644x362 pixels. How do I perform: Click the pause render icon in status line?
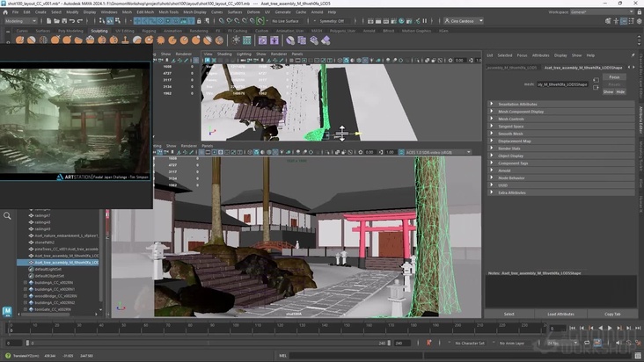[x=425, y=21]
